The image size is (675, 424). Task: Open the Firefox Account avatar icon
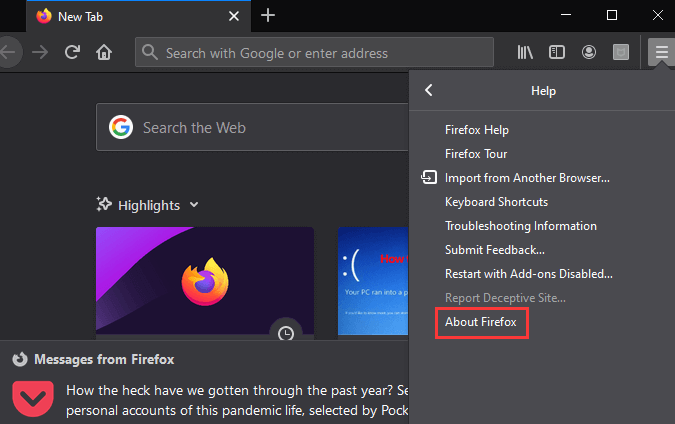click(589, 52)
